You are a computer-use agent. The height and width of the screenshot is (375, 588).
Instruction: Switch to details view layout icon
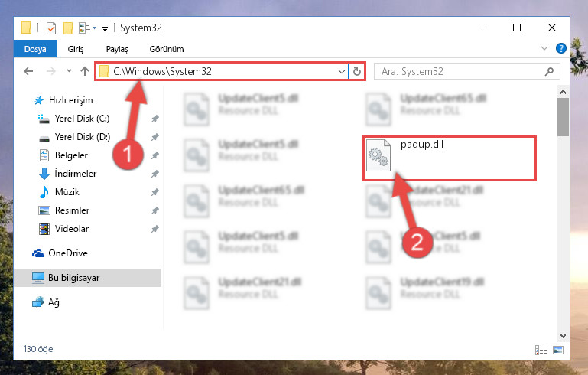coord(541,350)
